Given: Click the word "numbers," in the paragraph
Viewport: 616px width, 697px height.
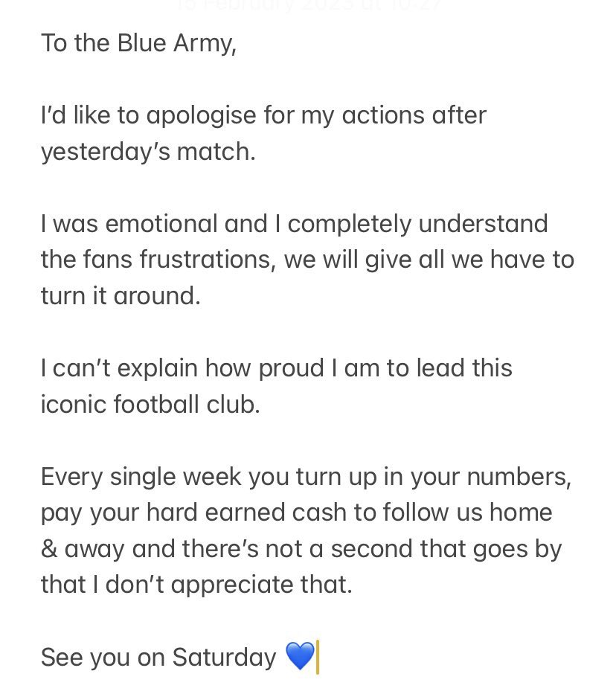Looking at the screenshot, I should click(519, 477).
